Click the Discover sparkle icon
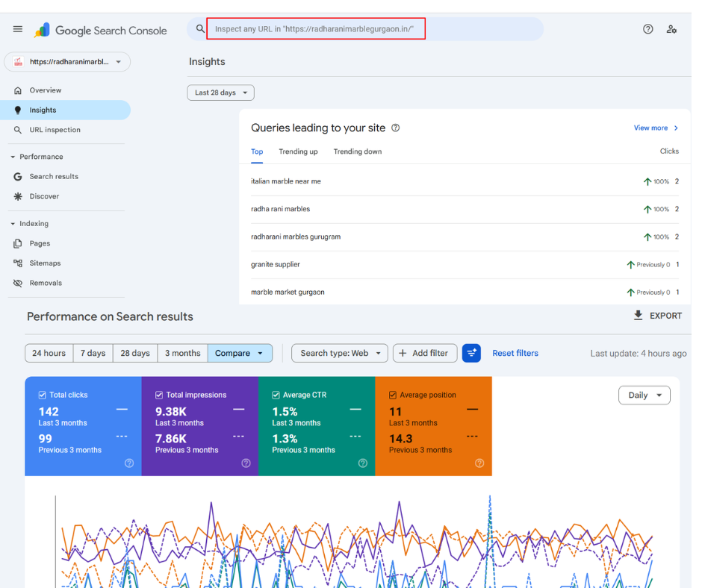702x588 pixels. pos(18,196)
